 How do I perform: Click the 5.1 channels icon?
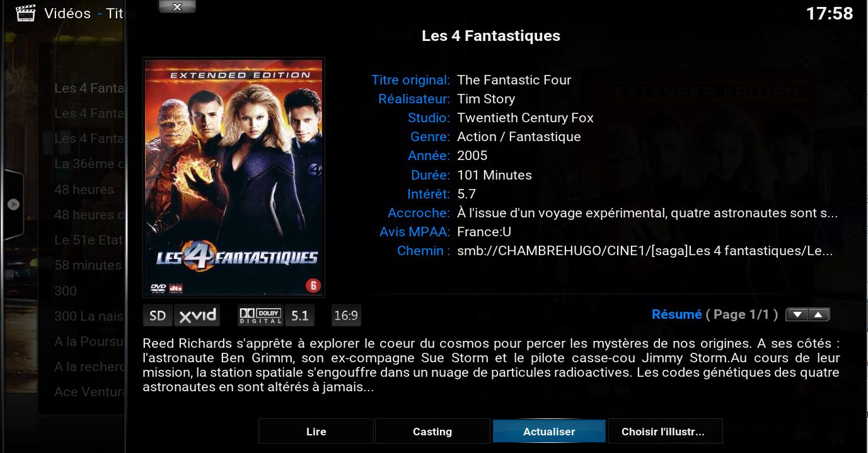[x=299, y=316]
